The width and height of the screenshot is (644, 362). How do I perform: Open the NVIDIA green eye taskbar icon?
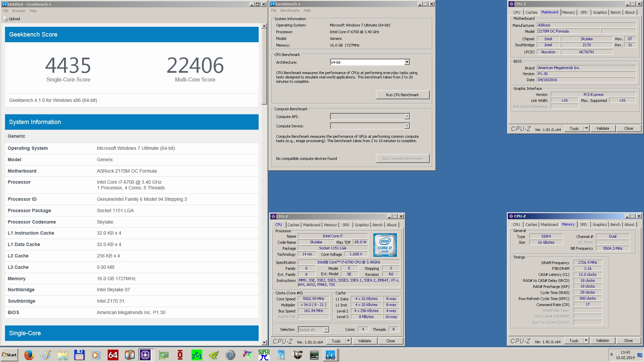[214, 355]
